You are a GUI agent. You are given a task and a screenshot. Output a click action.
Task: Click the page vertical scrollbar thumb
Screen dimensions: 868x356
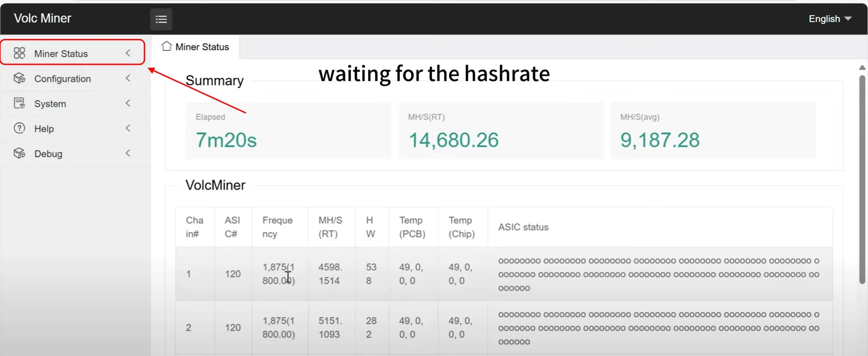click(x=862, y=178)
